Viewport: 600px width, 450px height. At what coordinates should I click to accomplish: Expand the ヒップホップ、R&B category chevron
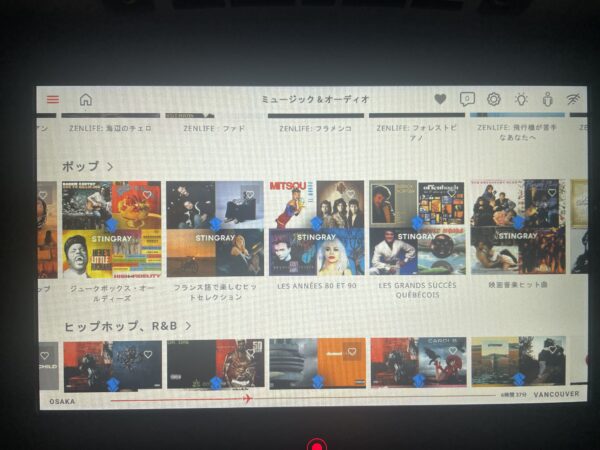point(188,326)
